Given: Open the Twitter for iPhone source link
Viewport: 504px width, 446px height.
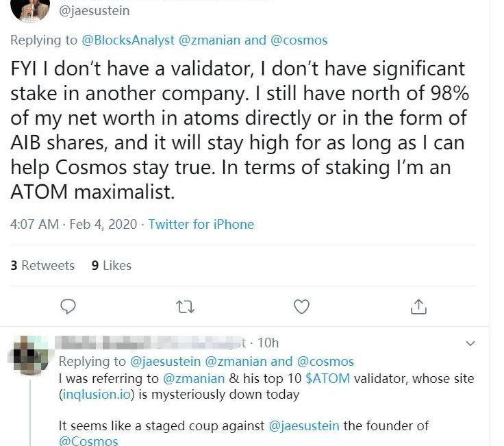Looking at the screenshot, I should point(201,224).
